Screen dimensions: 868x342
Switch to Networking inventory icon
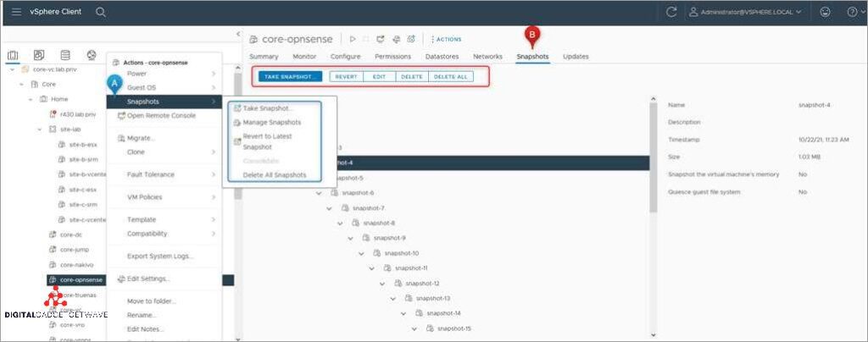[92, 56]
